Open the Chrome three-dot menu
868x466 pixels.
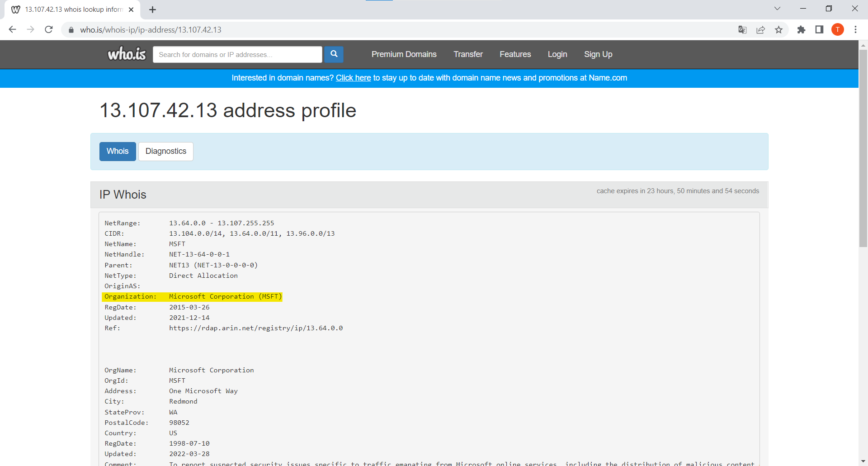coord(855,30)
